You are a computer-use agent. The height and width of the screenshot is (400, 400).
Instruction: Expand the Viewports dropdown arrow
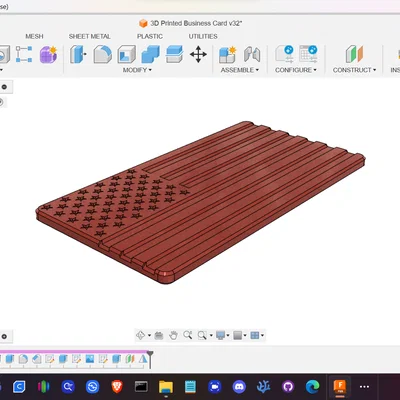point(263,335)
